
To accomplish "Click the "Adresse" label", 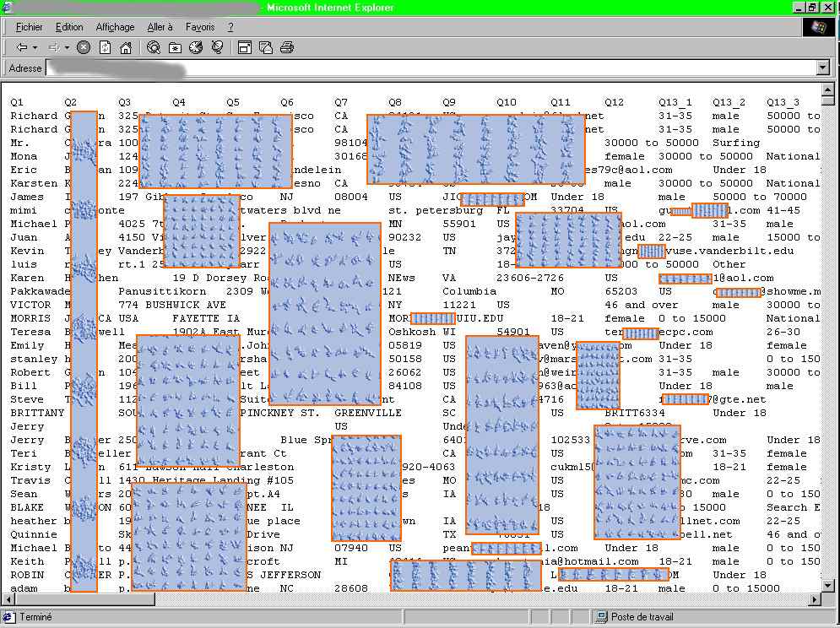I will [25, 68].
